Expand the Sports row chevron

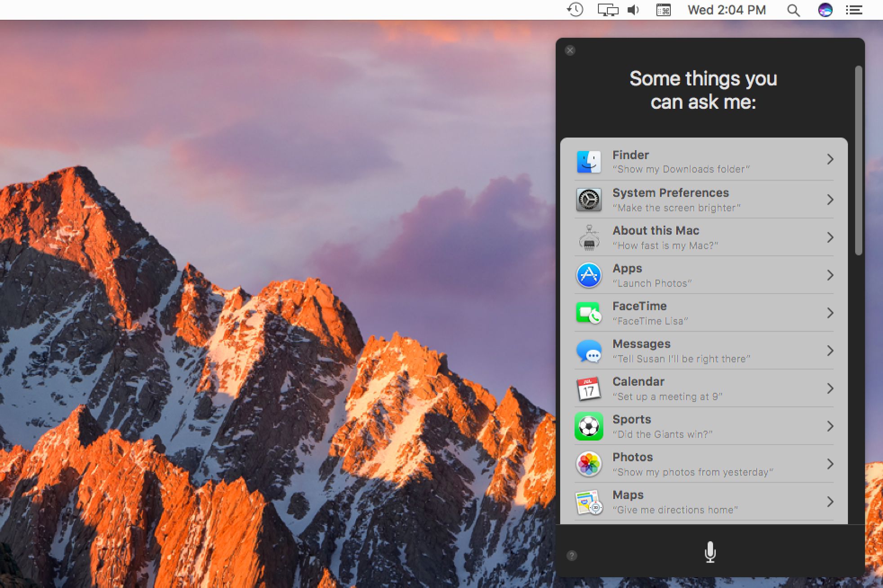pos(830,426)
